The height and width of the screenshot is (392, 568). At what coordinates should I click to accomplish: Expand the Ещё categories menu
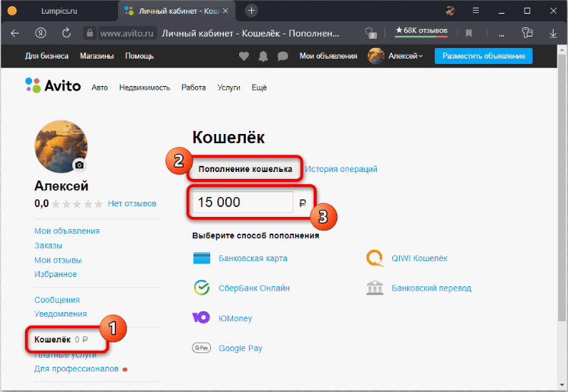259,88
